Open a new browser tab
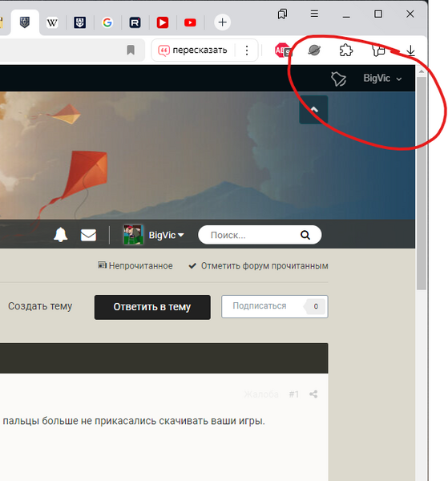Screen dimensions: 448x481 point(222,22)
